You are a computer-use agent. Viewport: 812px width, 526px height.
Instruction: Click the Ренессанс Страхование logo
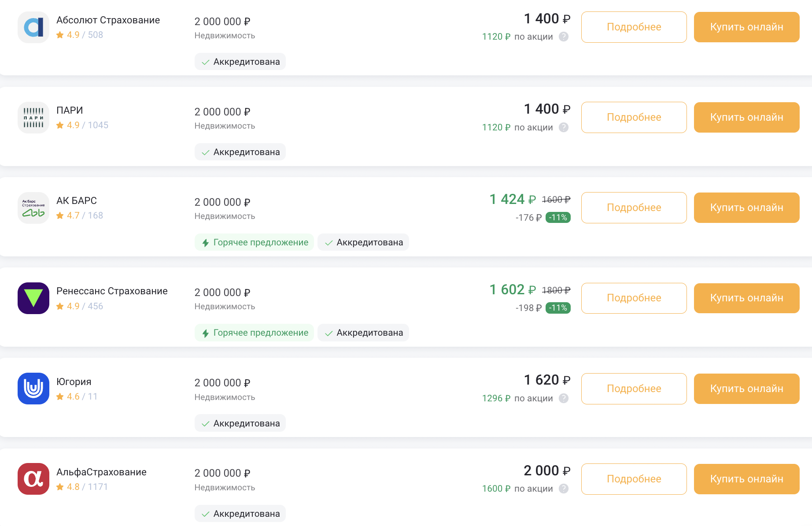tap(33, 298)
